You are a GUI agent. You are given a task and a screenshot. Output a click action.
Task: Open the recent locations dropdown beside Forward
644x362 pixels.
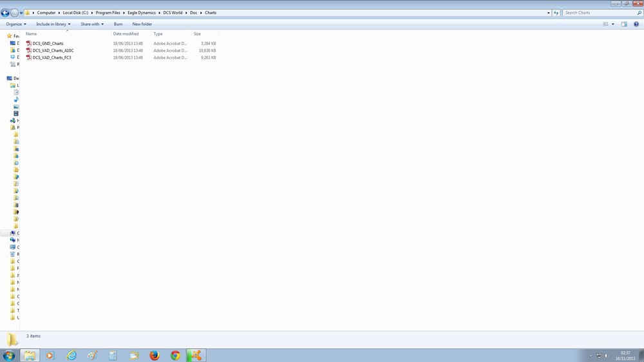coord(21,13)
